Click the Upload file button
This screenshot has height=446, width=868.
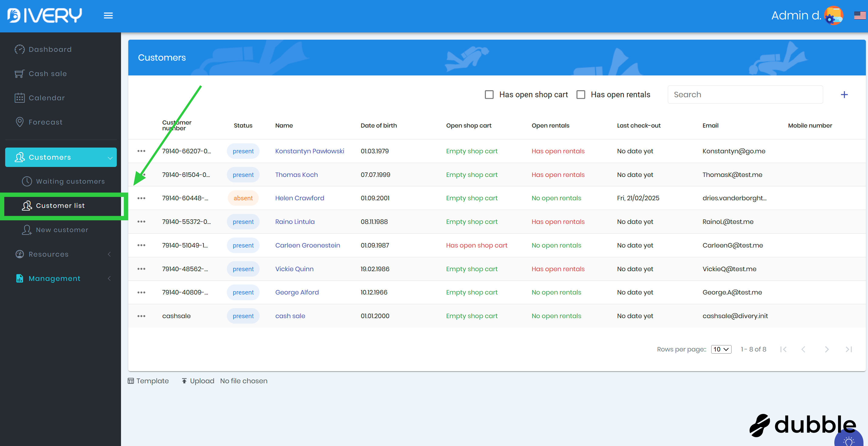(x=198, y=381)
